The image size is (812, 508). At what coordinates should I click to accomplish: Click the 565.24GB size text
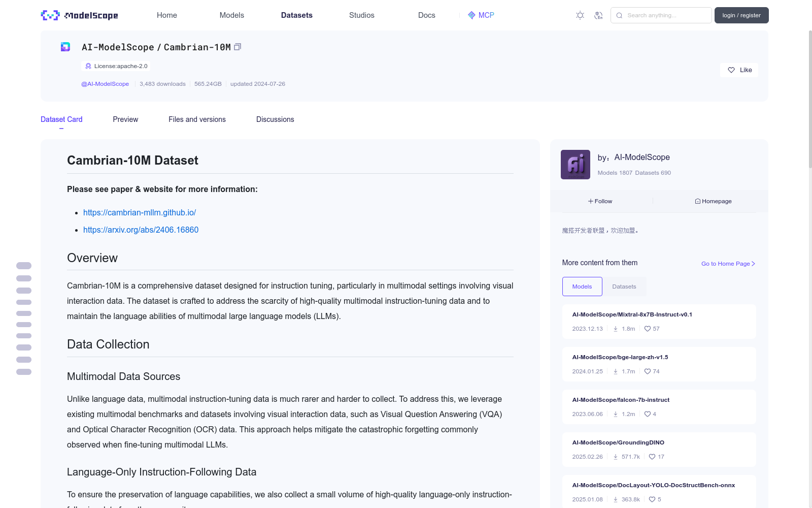tap(208, 84)
